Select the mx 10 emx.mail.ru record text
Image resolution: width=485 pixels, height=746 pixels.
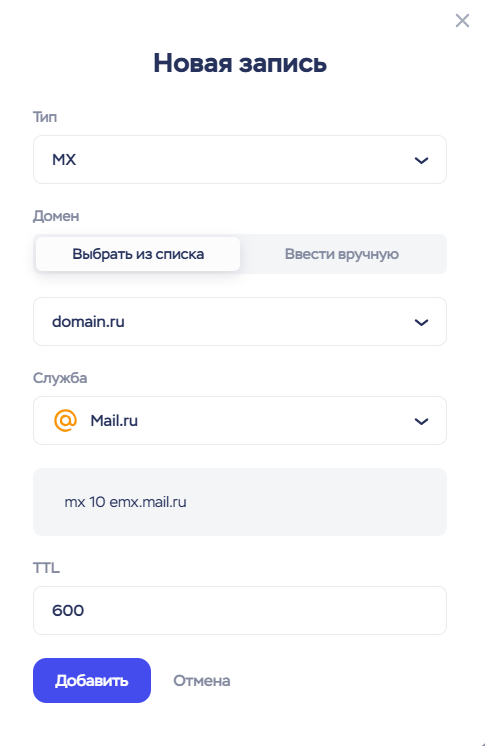[126, 502]
